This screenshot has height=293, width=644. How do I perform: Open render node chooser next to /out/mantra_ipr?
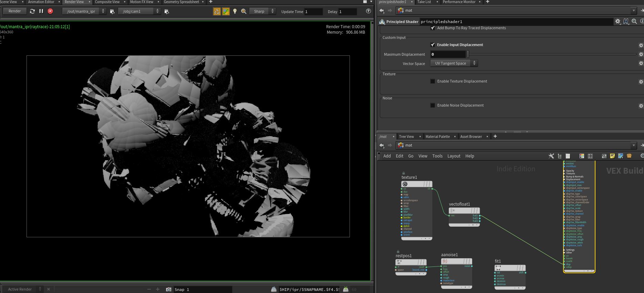click(x=112, y=12)
